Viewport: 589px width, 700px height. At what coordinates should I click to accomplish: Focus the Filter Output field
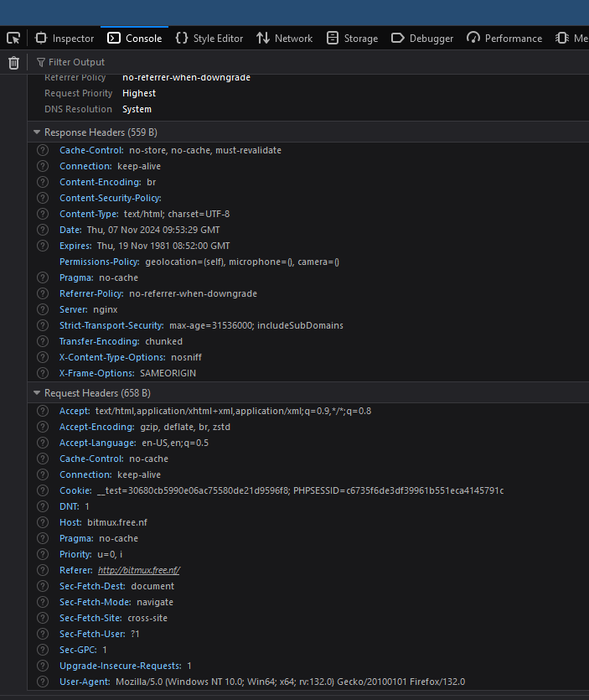tap(307, 62)
